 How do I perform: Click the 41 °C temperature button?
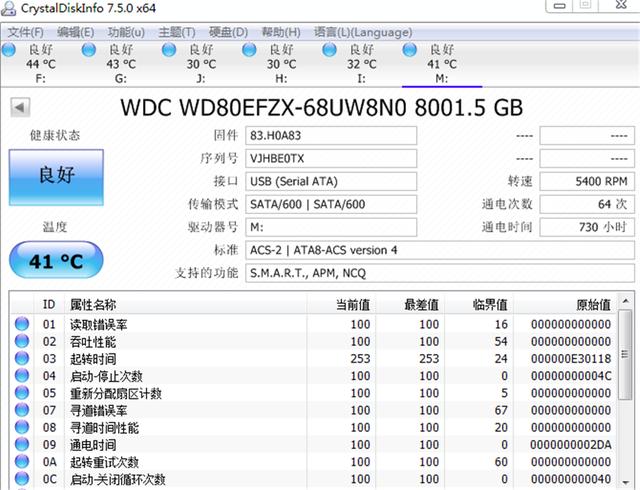point(56,261)
